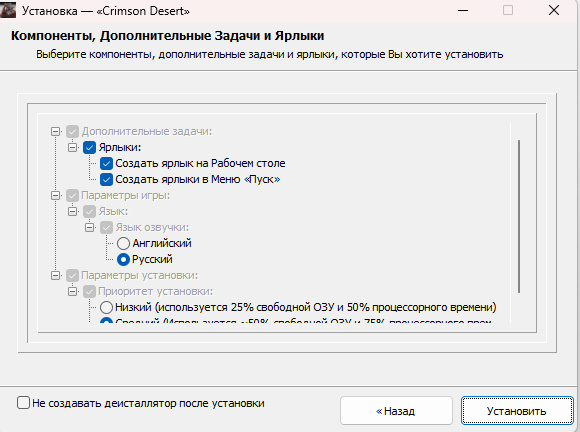Collapse the Приоритет установки tree node

(72, 291)
